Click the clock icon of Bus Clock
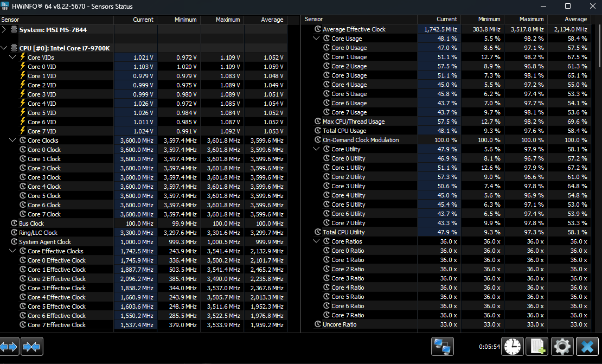Screen dimensions: 602x364 pos(14,223)
